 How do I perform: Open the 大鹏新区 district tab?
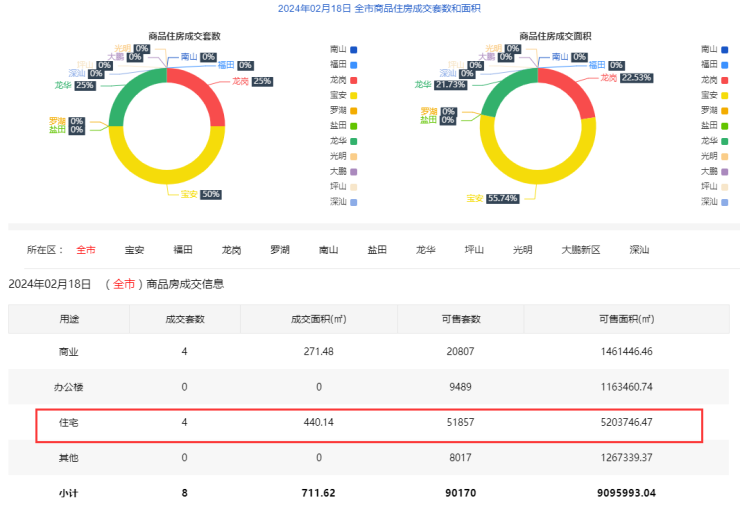pos(580,250)
